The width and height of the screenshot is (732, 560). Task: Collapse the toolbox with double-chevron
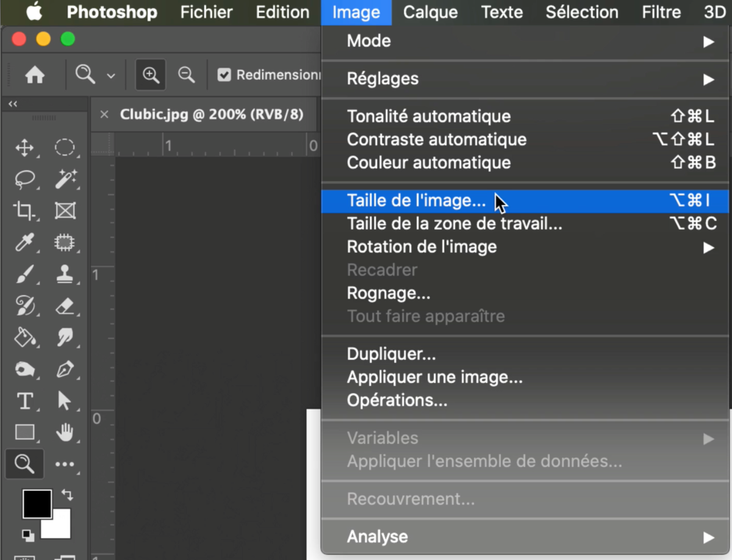coord(13,104)
